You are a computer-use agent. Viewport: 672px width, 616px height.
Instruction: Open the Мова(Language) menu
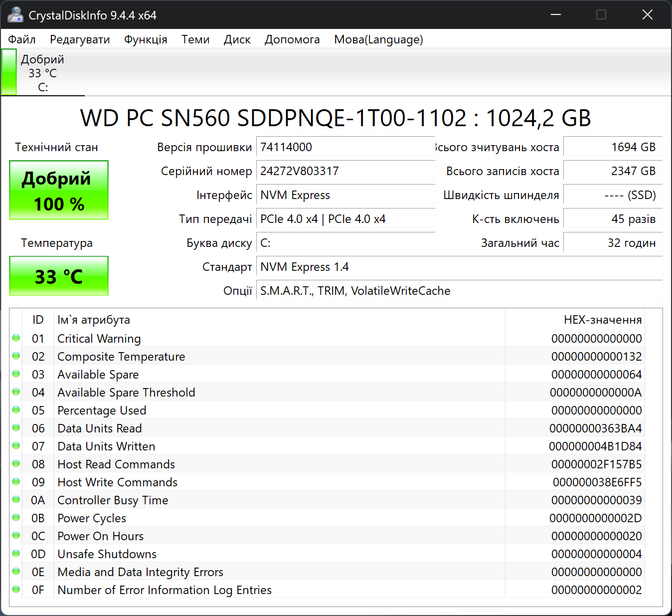tap(378, 39)
